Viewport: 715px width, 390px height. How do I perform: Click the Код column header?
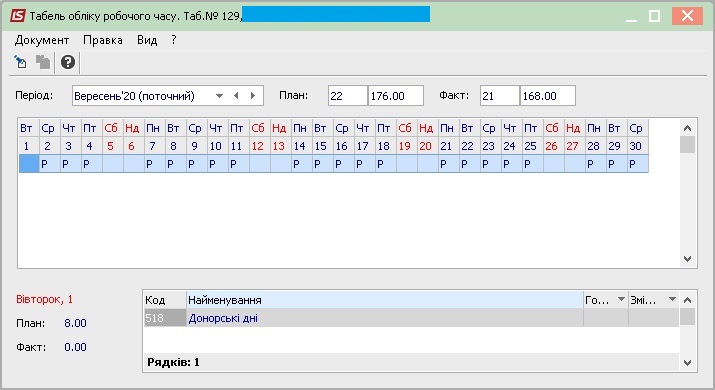pos(164,300)
